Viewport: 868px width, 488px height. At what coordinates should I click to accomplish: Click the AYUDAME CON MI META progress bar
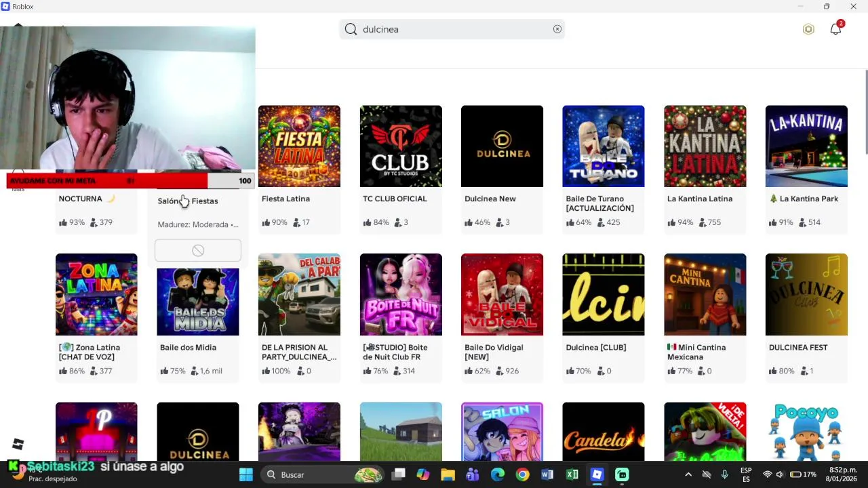point(130,181)
